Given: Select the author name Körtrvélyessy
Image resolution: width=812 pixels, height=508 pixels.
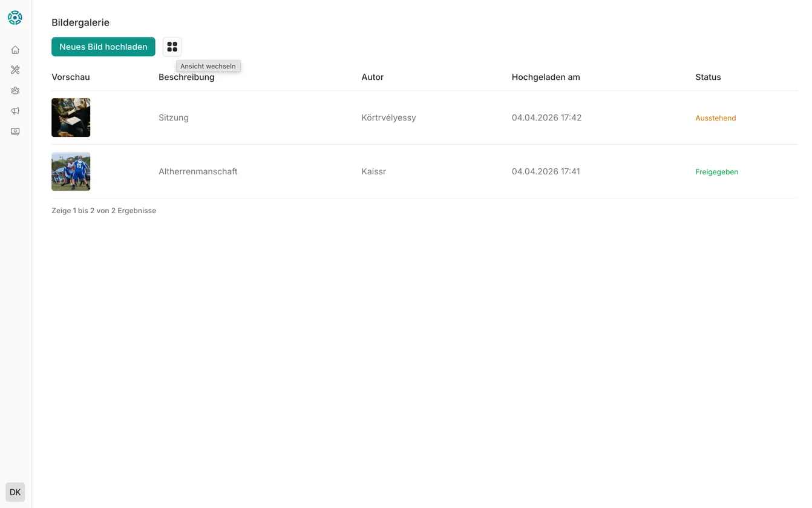Looking at the screenshot, I should coord(388,117).
